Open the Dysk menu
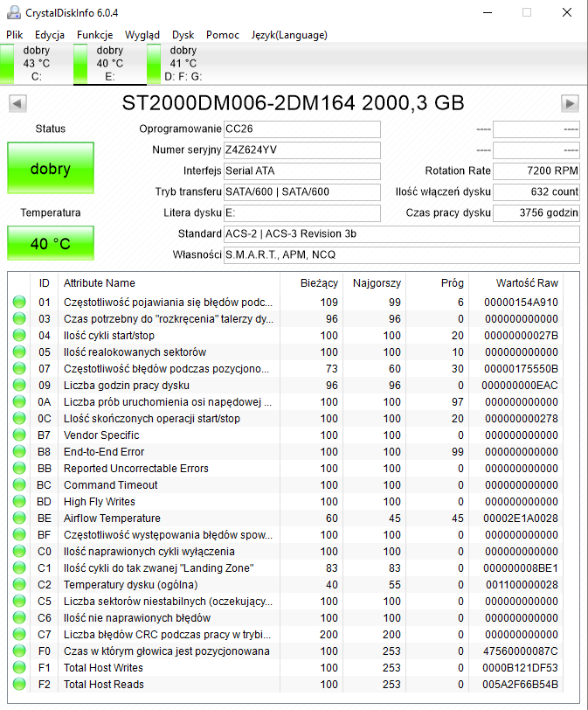 click(x=183, y=35)
